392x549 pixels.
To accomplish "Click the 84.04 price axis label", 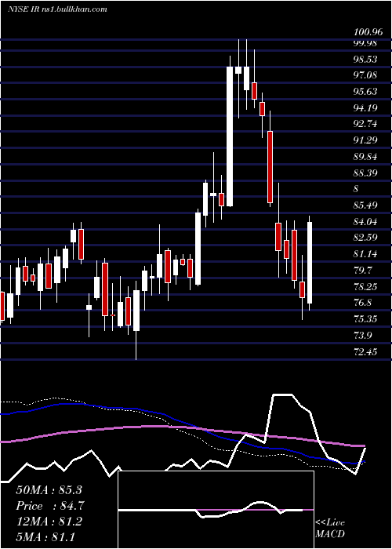I will point(365,222).
